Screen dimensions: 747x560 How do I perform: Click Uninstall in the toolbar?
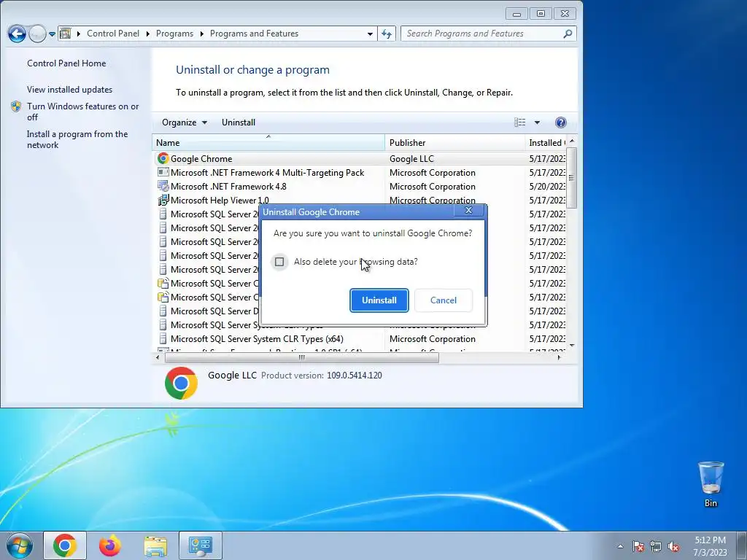(239, 122)
